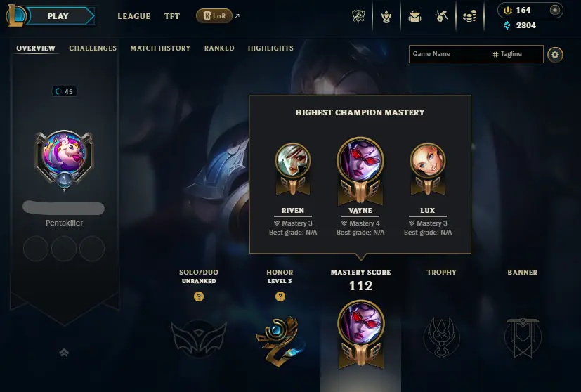Open the Loot hammer icon
The width and height of the screenshot is (581, 392).
tap(441, 16)
